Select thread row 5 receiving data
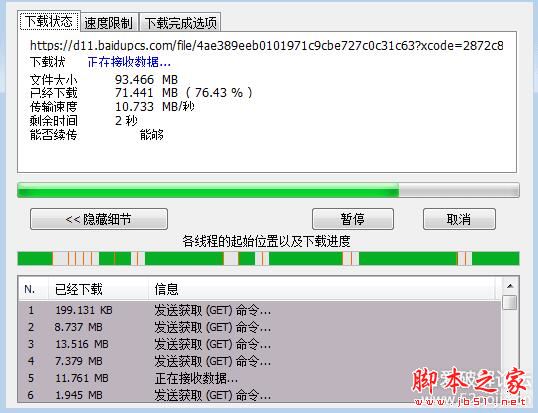Image resolution: width=538 pixels, height=413 pixels. (x=260, y=378)
